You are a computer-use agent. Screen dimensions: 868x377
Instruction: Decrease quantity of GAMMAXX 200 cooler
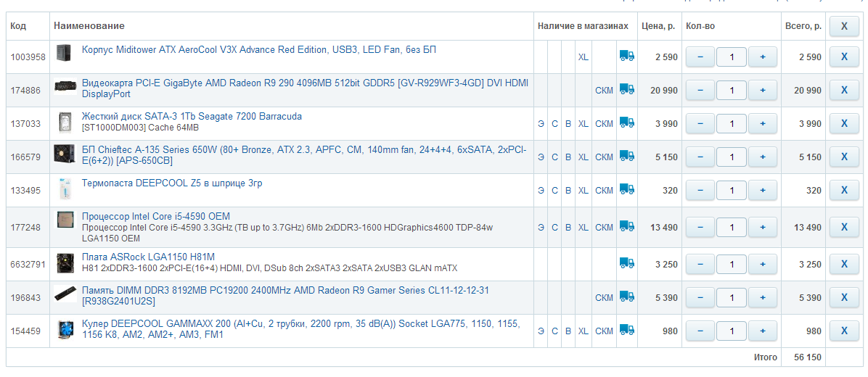(x=699, y=331)
